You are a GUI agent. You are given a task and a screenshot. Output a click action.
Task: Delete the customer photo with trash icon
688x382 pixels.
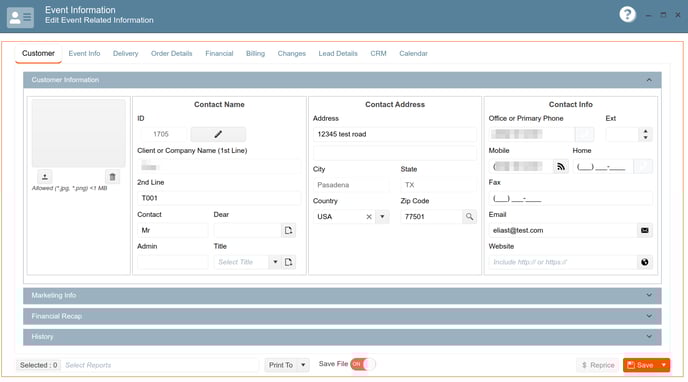(x=112, y=177)
